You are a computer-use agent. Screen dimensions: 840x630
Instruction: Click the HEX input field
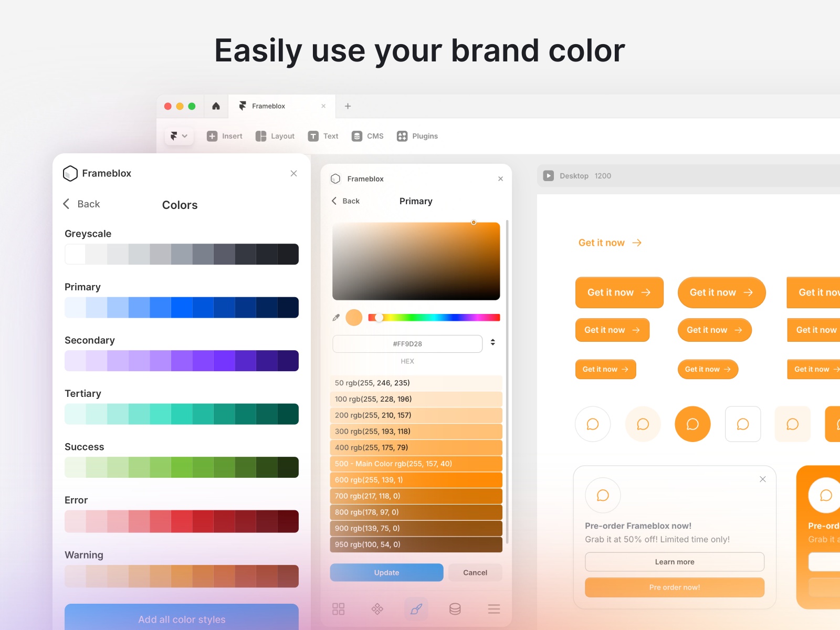coord(407,343)
